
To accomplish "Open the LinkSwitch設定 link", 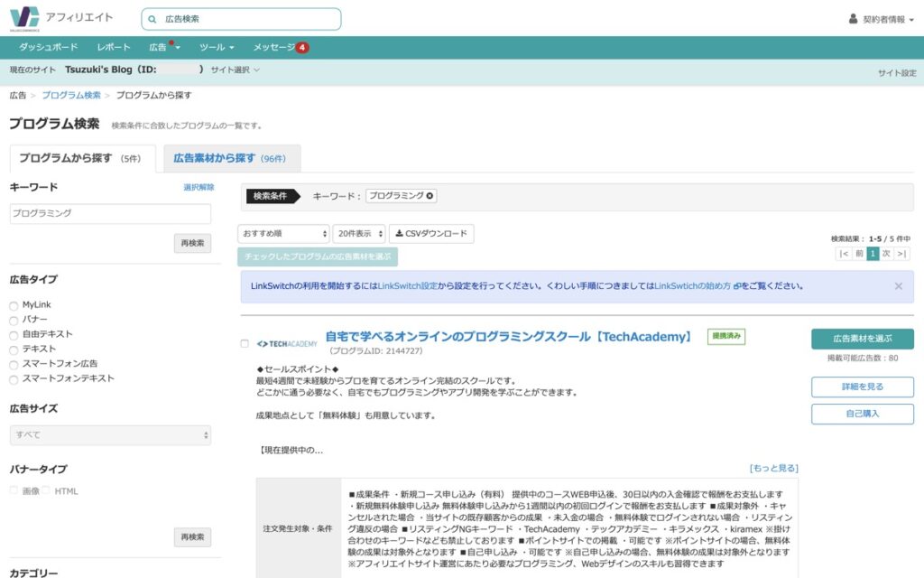I will [x=408, y=286].
